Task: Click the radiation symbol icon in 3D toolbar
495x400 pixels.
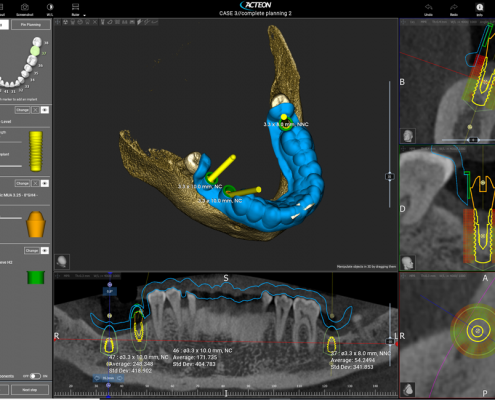Action: (x=65, y=22)
